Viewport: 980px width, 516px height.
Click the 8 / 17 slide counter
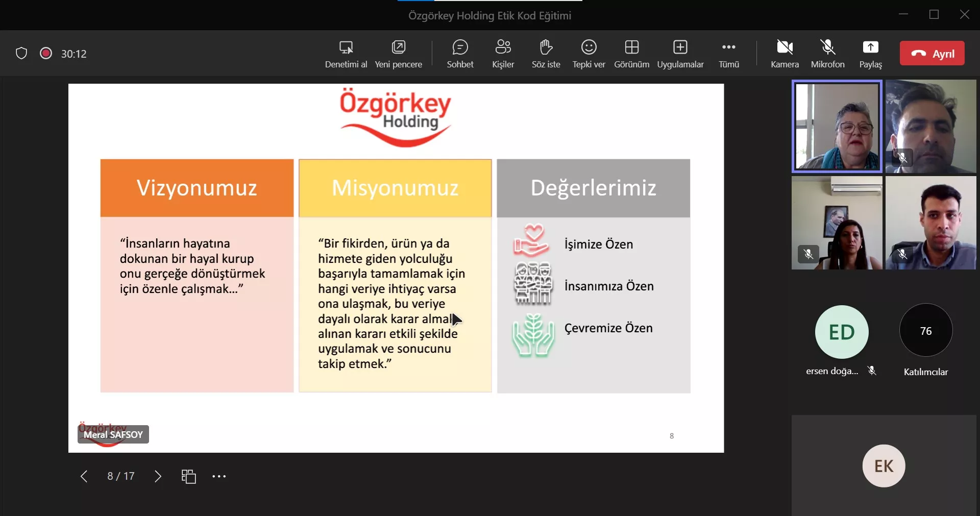point(121,476)
